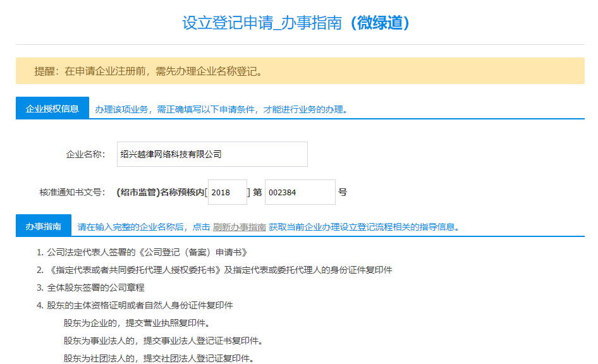Click the 企业名称 input field

click(212, 154)
